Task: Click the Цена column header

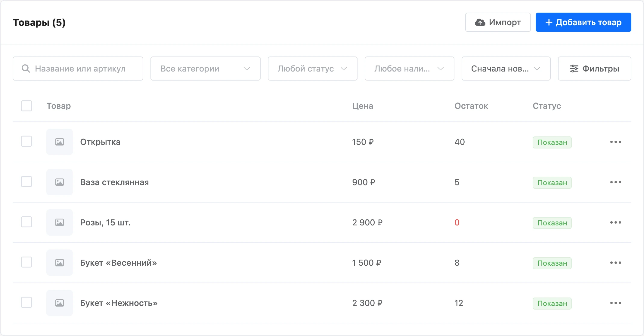Action: (x=363, y=106)
